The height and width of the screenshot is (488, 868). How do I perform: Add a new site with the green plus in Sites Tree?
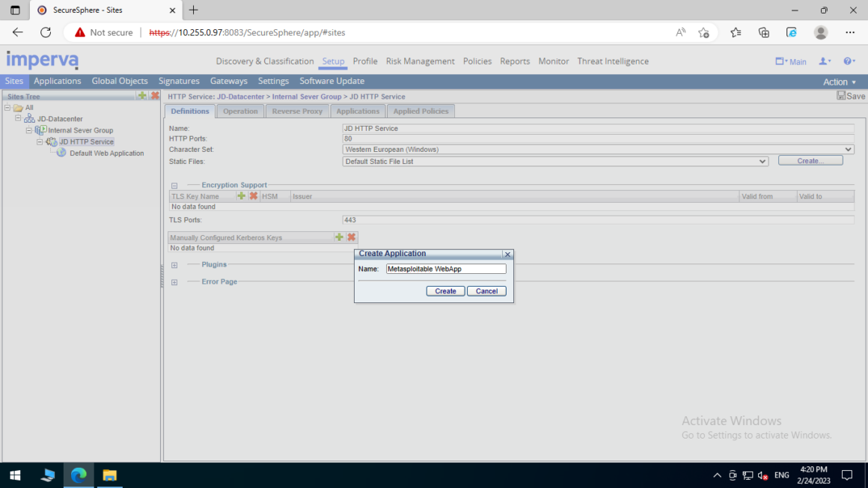coord(142,96)
